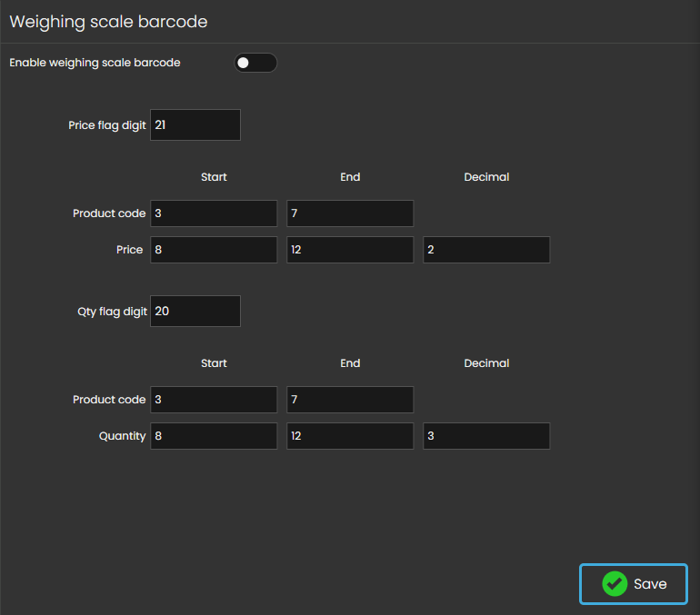Screen dimensions: 700x615
Task: Click the 'Weighing scale barcode' heading
Action: (108, 22)
